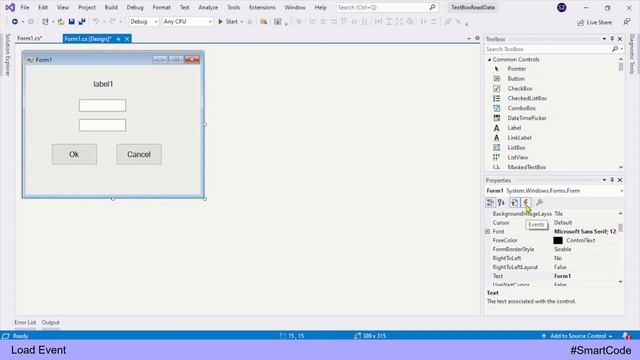Screen dimensions: 640x360
Task: Click the Navigate Backward toolbar icon
Action: [15, 22]
